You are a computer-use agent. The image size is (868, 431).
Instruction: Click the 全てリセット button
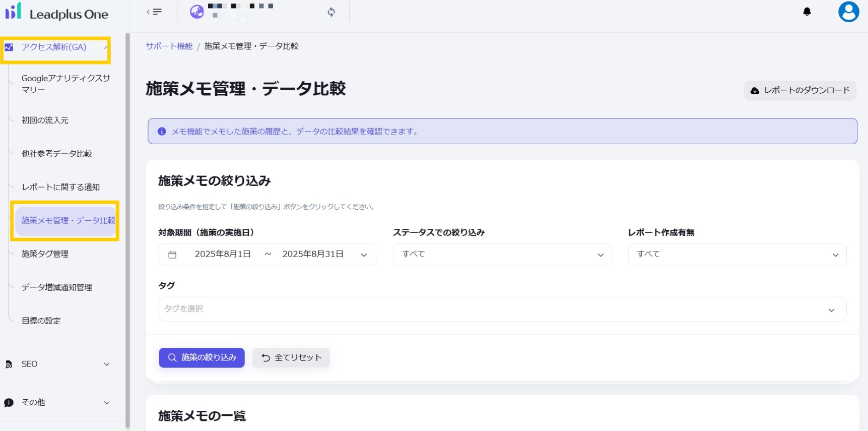point(291,357)
